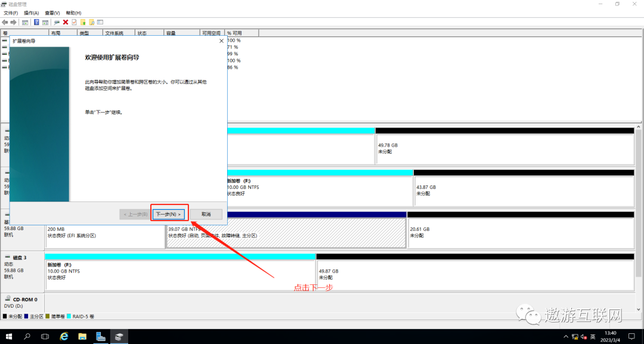
Task: Click the Disk Management taskbar icon
Action: (x=119, y=337)
